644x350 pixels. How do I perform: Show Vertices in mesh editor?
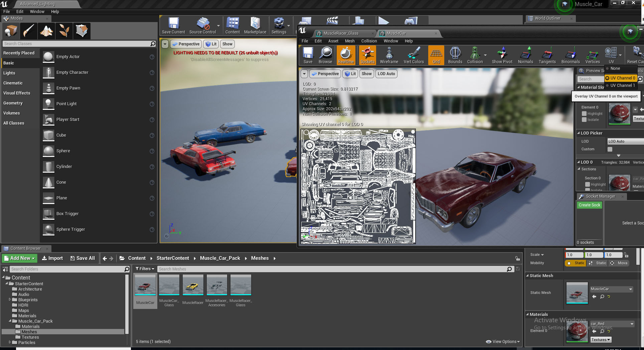[x=593, y=55]
